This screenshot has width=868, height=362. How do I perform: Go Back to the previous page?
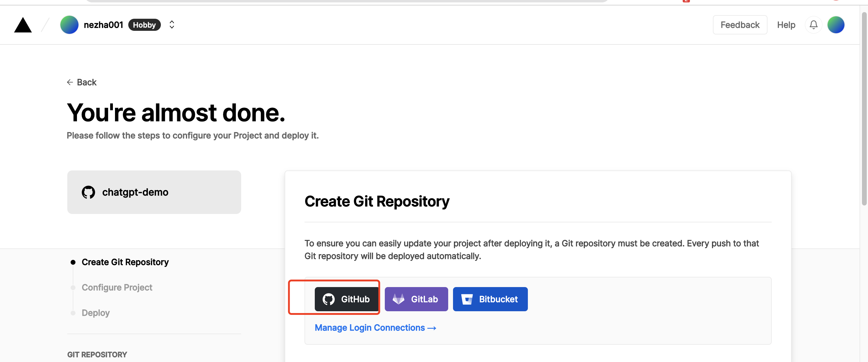pos(81,82)
